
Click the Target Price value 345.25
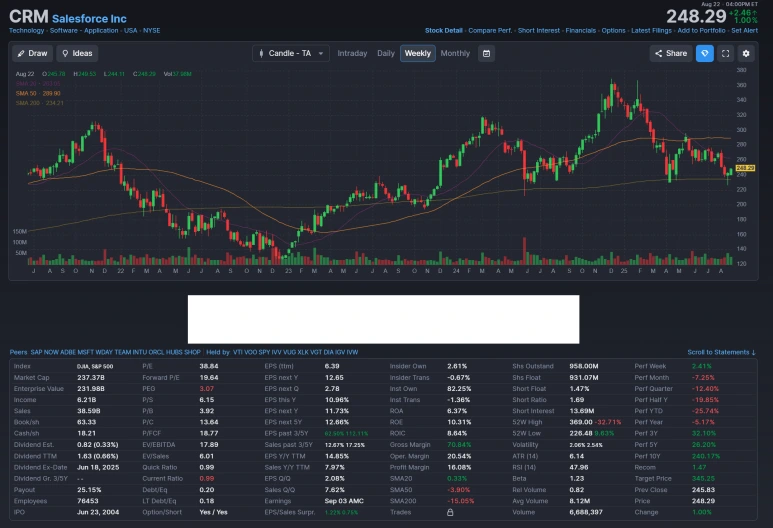703,479
